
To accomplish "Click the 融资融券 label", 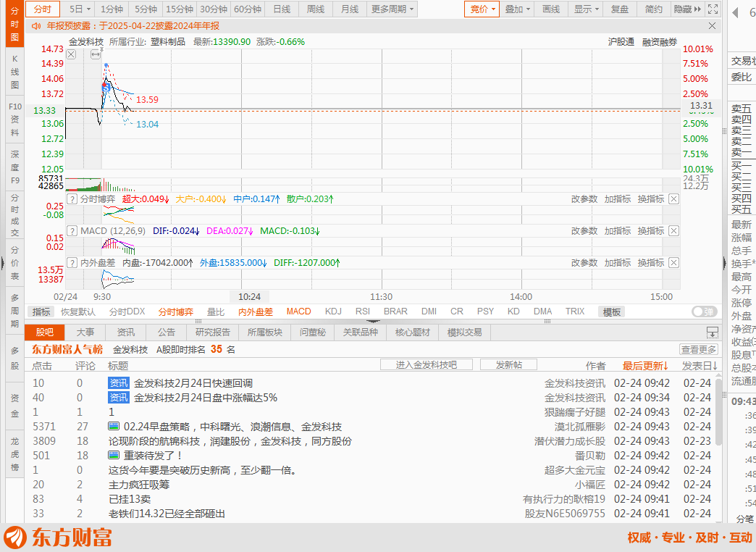I will 659,42.
